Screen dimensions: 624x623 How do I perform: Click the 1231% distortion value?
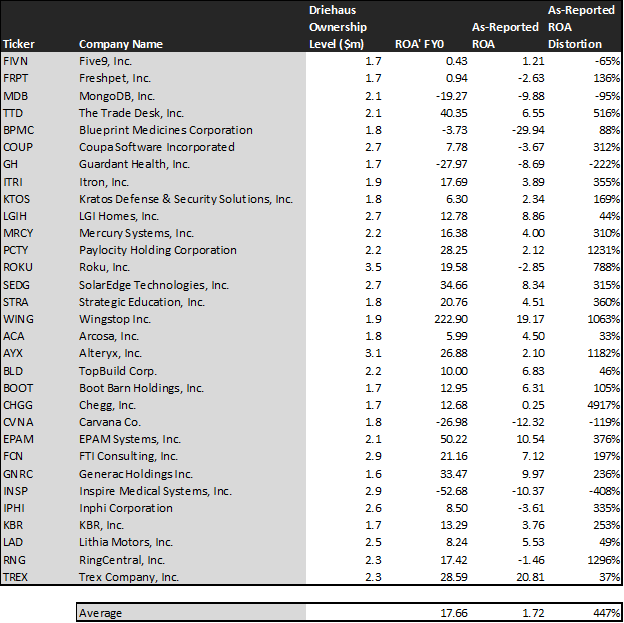(x=603, y=250)
